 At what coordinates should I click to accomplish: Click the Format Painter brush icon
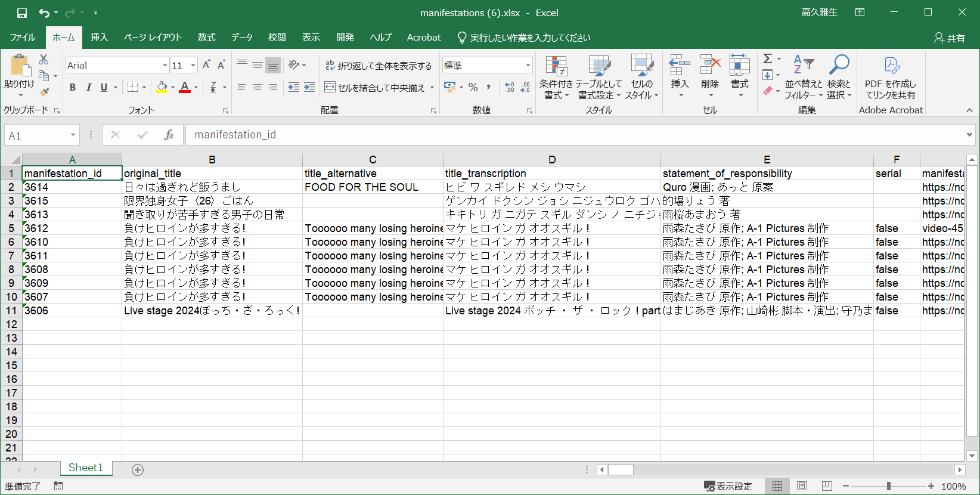[44, 92]
